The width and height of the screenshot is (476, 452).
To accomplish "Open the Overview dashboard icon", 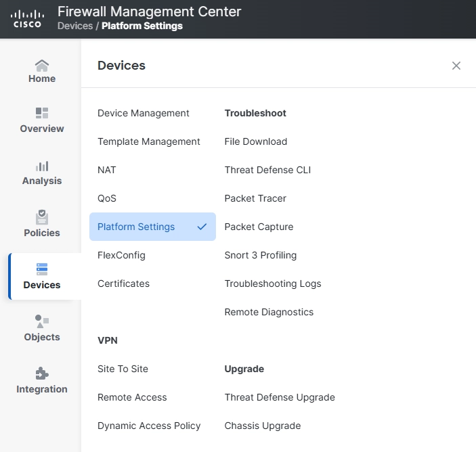I will tap(42, 113).
